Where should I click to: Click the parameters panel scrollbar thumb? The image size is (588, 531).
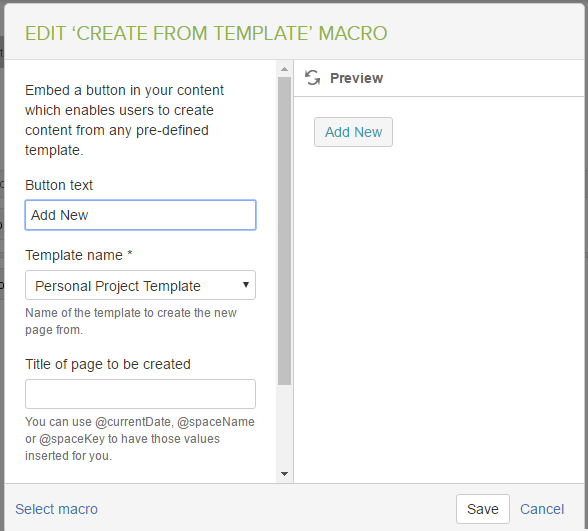[x=285, y=231]
